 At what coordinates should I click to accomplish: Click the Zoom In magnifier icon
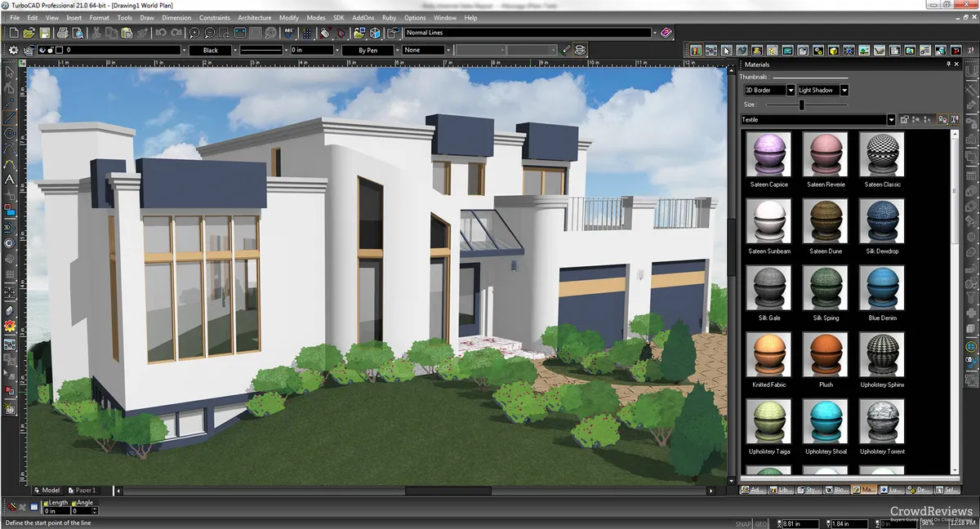(x=194, y=33)
